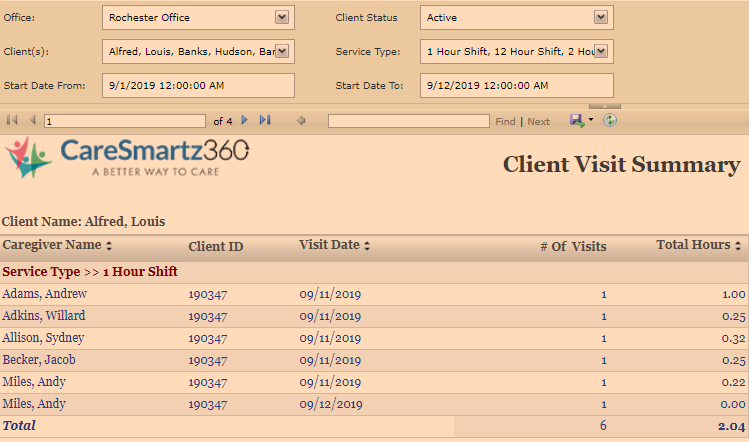Viewport: 749px width, 442px height.
Task: Open the Service Type dropdown
Action: click(x=600, y=51)
